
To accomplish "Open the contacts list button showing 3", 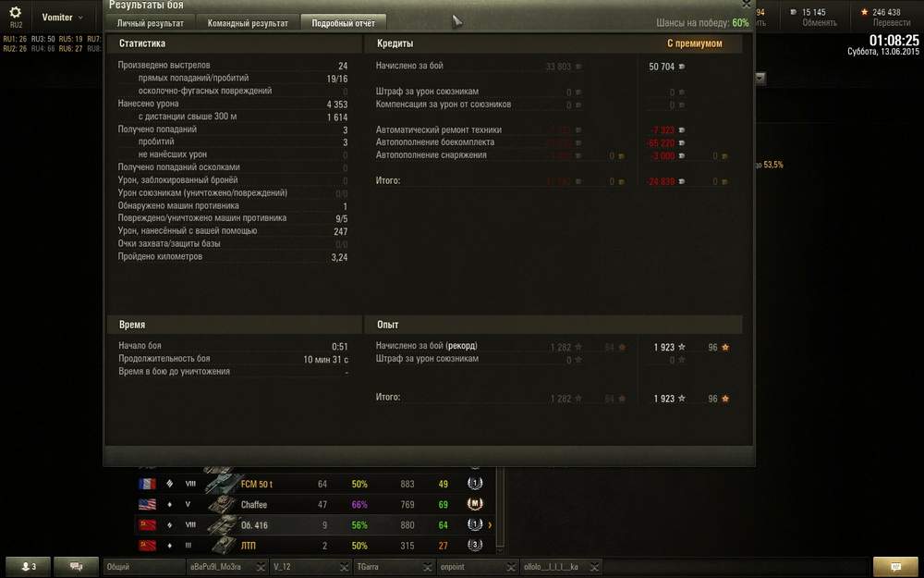I will pos(28,566).
